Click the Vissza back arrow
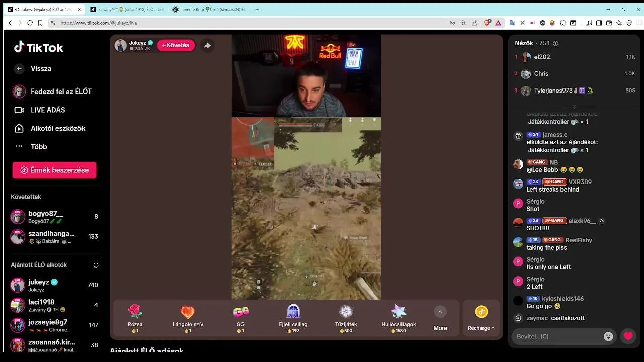The image size is (644, 362). (19, 69)
